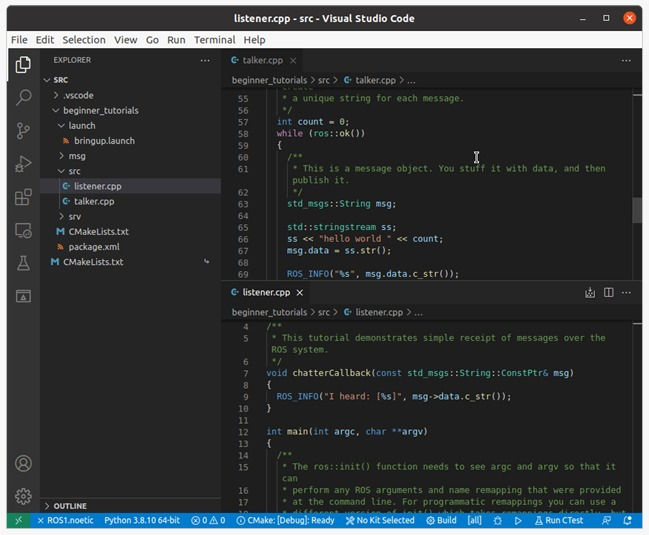Click the talker.cpp editor scrollbar thumb
Image resolution: width=649 pixels, height=535 pixels.
coord(637,210)
